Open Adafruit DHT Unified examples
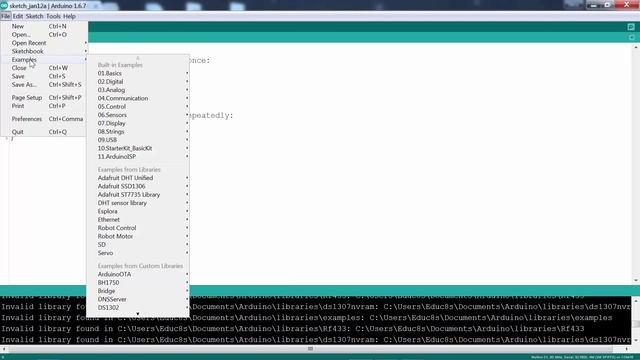This screenshot has width=640, height=360. [x=138, y=178]
